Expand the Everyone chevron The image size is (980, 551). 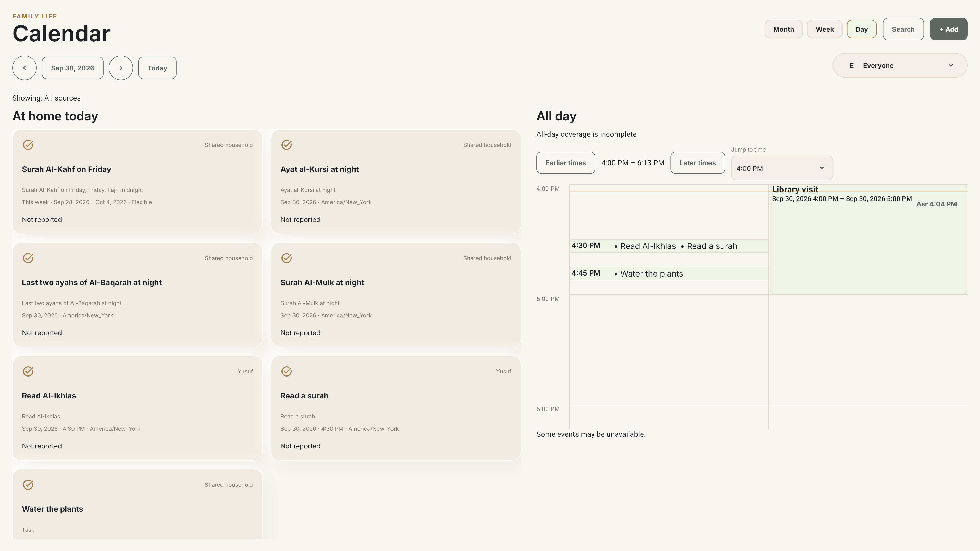point(951,65)
